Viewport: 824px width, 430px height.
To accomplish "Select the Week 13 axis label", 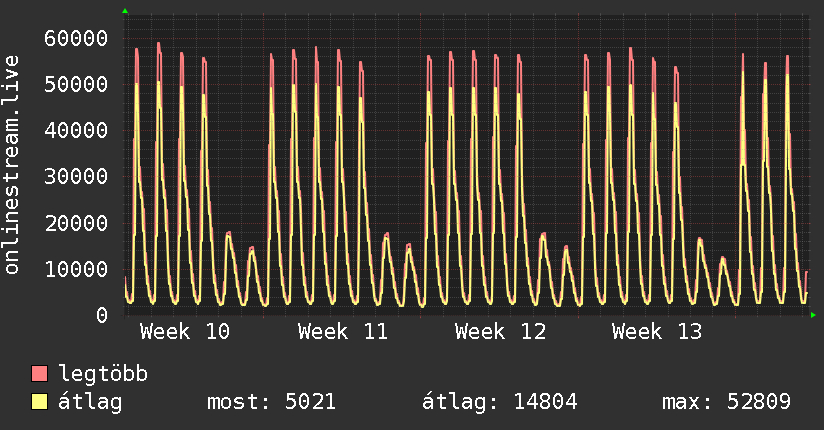I will pyautogui.click(x=657, y=332).
